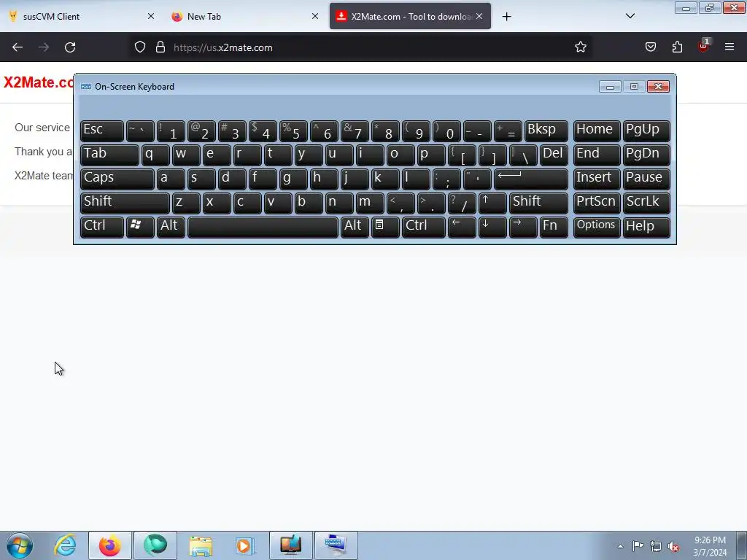Toggle the right Shift key
The image size is (747, 560).
point(538,203)
